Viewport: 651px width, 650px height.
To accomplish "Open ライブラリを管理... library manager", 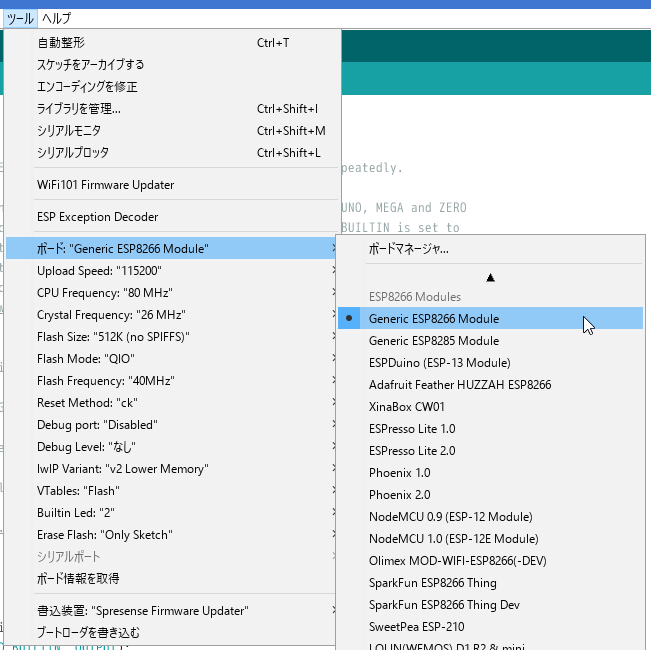I will (171, 109).
